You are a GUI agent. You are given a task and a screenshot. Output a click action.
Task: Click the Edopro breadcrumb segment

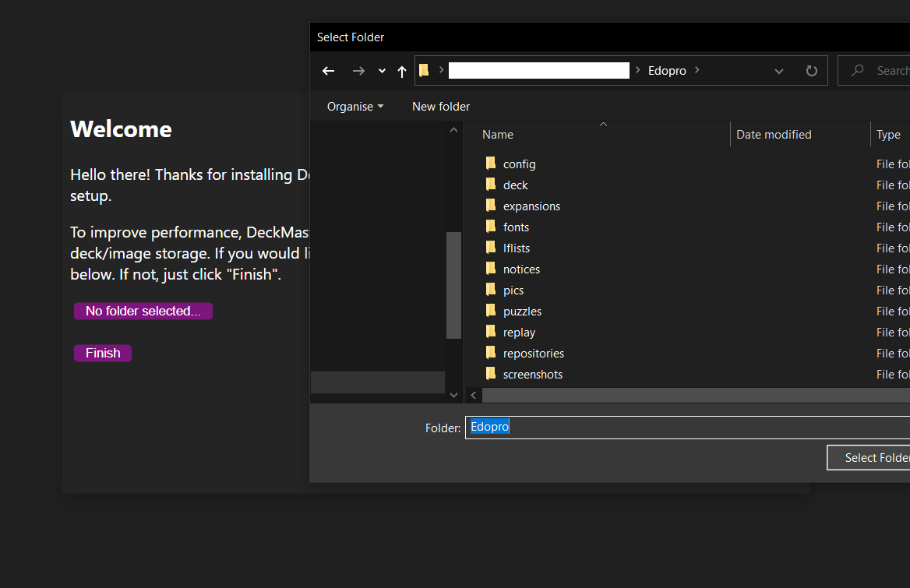click(x=667, y=71)
